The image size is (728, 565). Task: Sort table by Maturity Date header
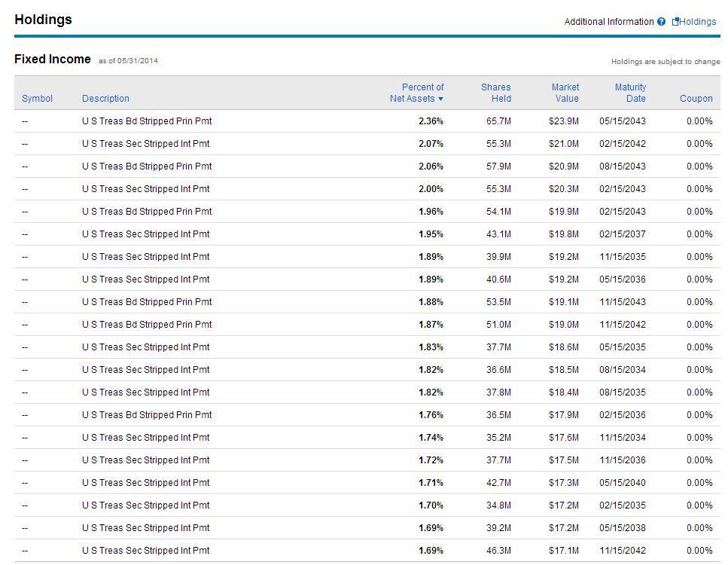(x=630, y=93)
